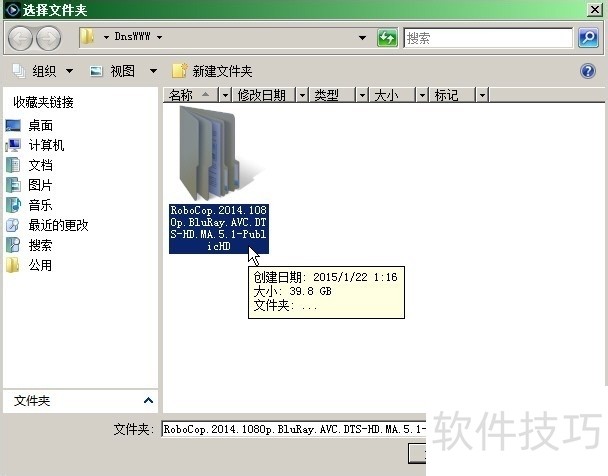The height and width of the screenshot is (476, 608).
Task: Click the search magnifier button
Action: tap(588, 38)
